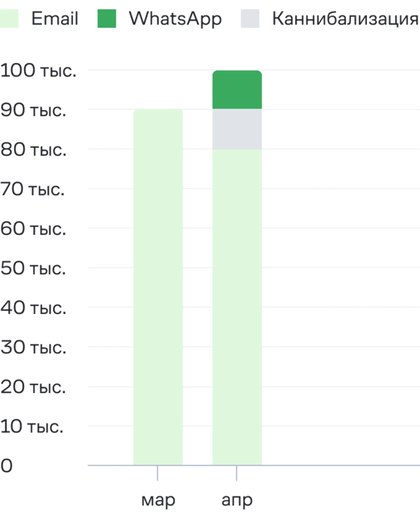Click the tick mark above мар
The height and width of the screenshot is (513, 420).
(158, 473)
